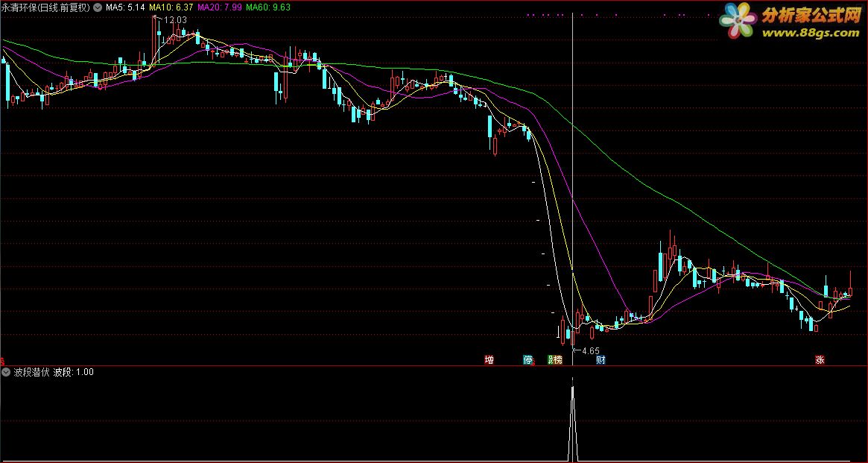The width and height of the screenshot is (868, 463).
Task: Expand the 波段潜伏 indicator dropdown arrow
Action: click(x=6, y=372)
